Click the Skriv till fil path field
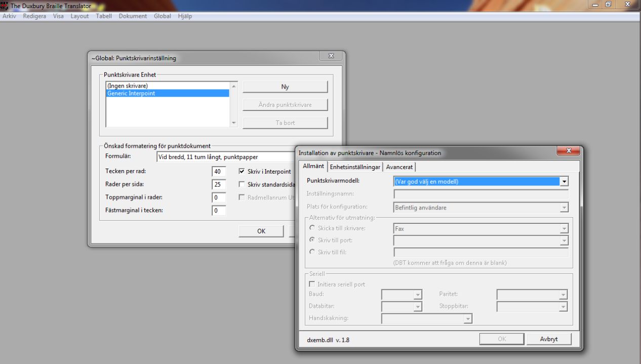 pyautogui.click(x=481, y=252)
